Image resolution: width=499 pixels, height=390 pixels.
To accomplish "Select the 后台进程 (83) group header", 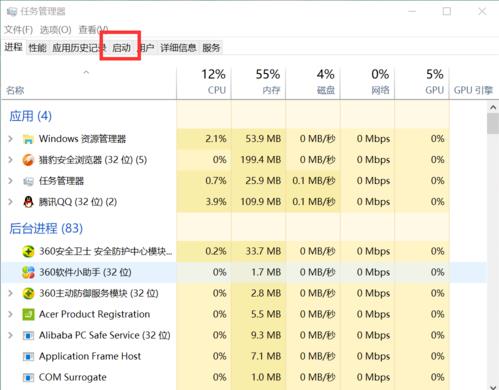I will click(x=46, y=229).
